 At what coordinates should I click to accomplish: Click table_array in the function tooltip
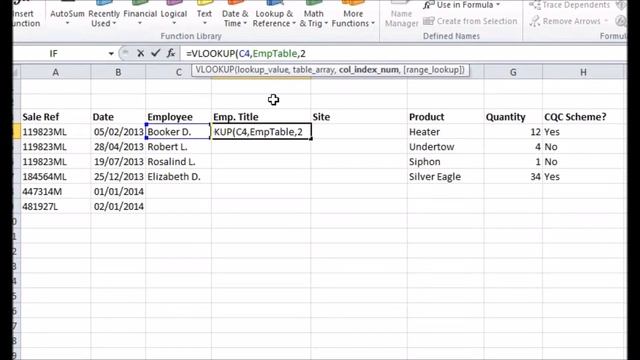[x=313, y=70]
